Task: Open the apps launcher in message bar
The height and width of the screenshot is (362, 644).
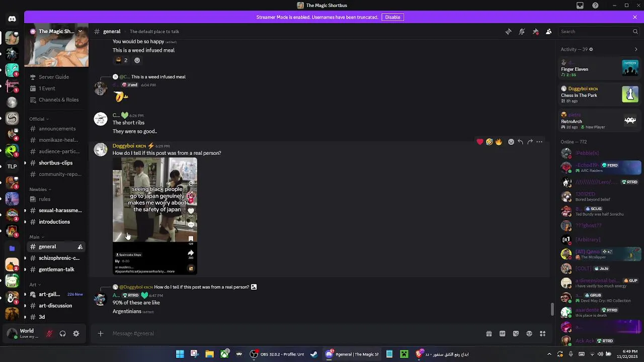Action: pos(543,333)
